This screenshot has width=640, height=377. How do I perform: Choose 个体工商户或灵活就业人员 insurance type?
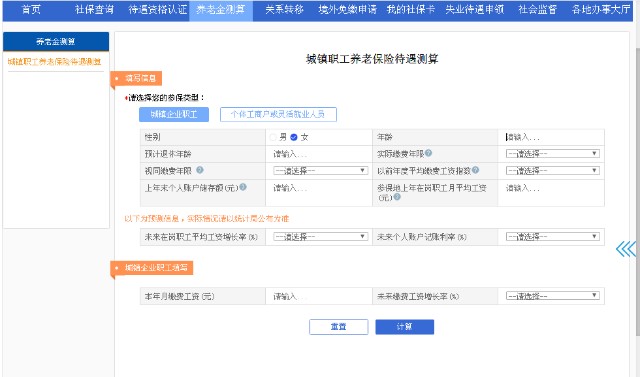(278, 114)
